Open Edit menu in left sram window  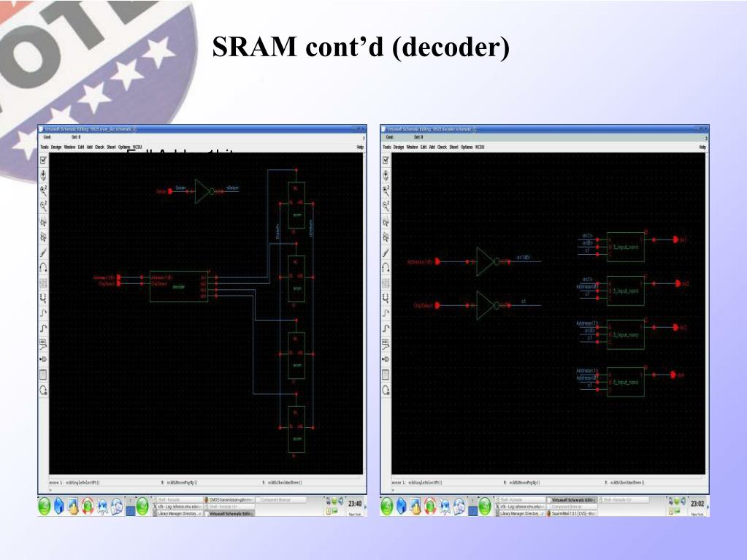81,147
